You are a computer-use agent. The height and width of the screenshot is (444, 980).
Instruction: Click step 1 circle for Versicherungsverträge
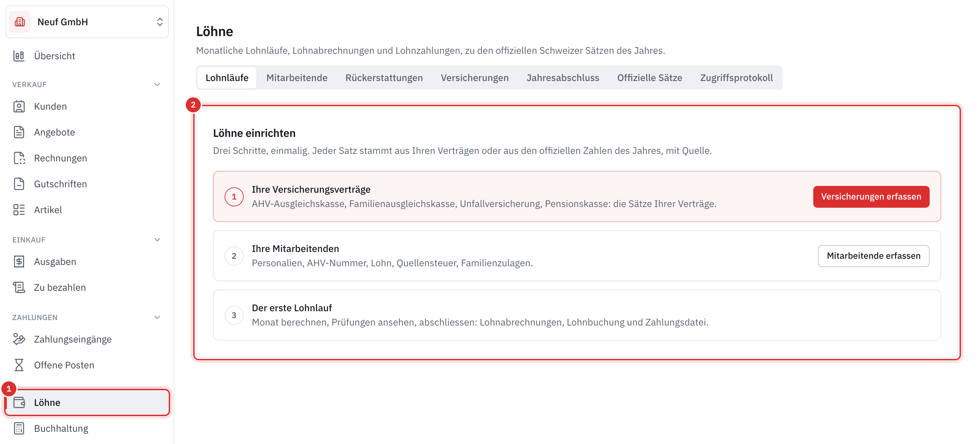point(234,196)
